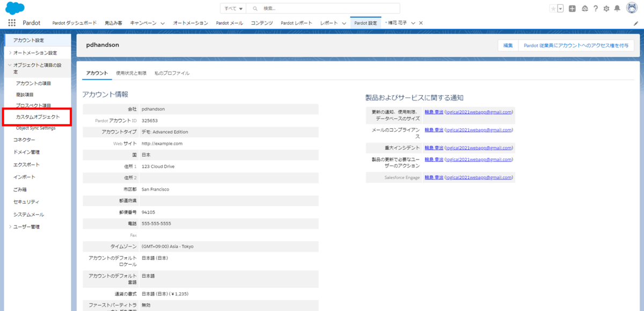Image resolution: width=644 pixels, height=311 pixels.
Task: Click the email link in 重大インシデント row
Action: 479,147
